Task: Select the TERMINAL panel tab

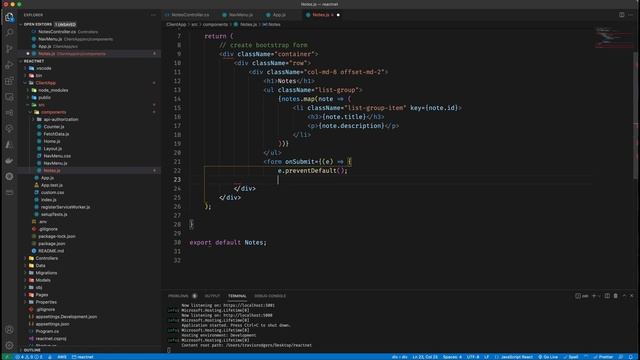Action: 237,296
